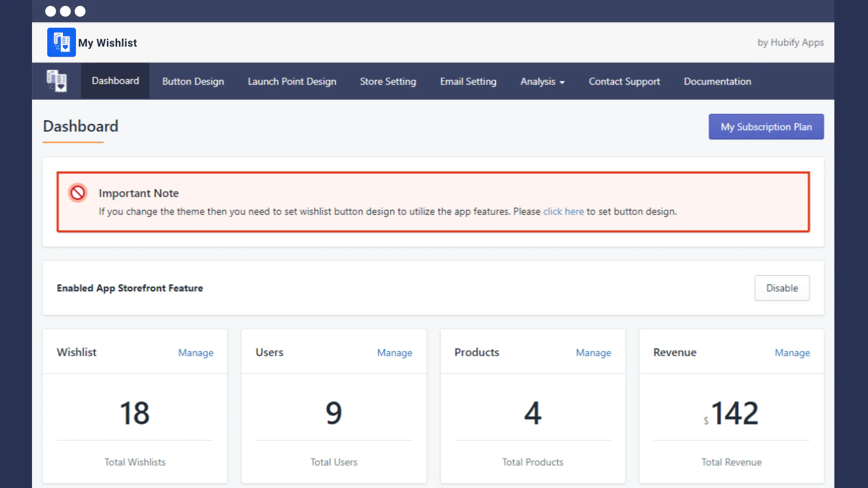The height and width of the screenshot is (488, 868).
Task: Open Store Setting in navigation
Action: [x=388, y=81]
